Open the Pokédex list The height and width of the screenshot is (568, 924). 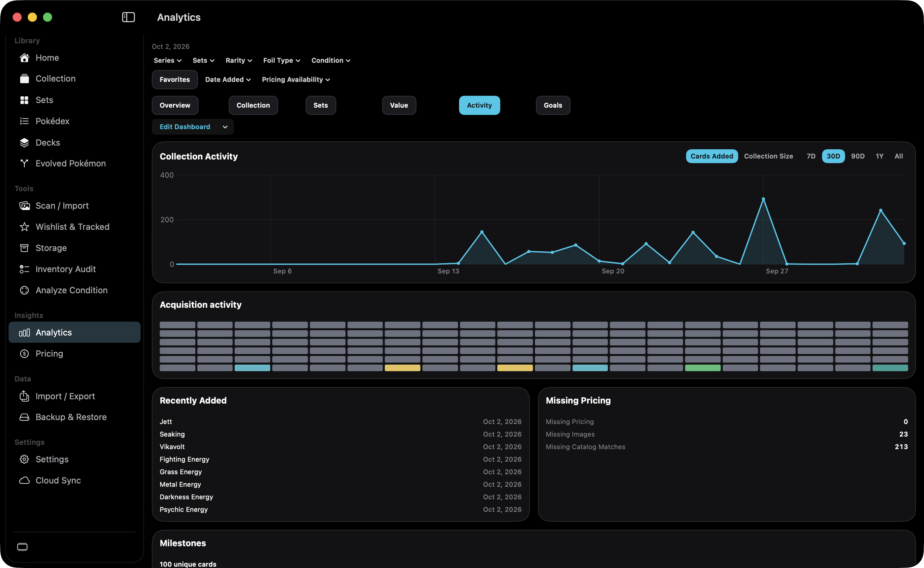tap(74, 121)
